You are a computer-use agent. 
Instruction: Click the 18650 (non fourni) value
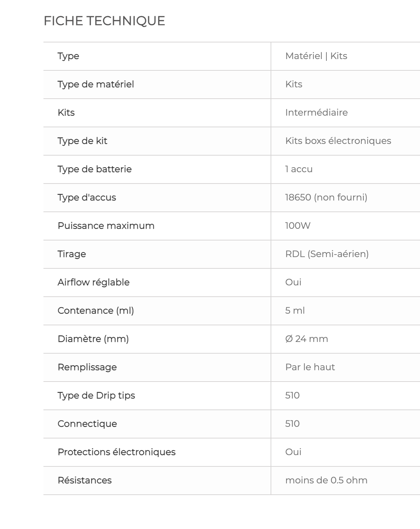(x=326, y=197)
